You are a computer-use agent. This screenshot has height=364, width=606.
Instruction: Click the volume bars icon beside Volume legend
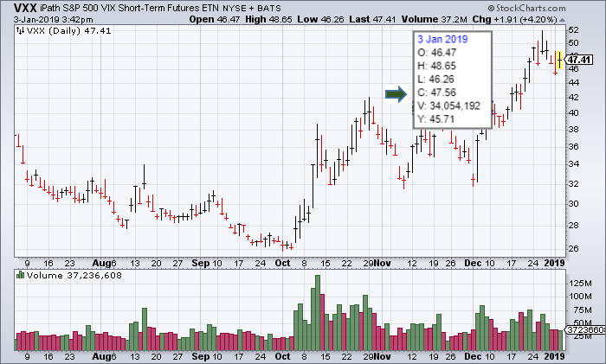(21, 275)
